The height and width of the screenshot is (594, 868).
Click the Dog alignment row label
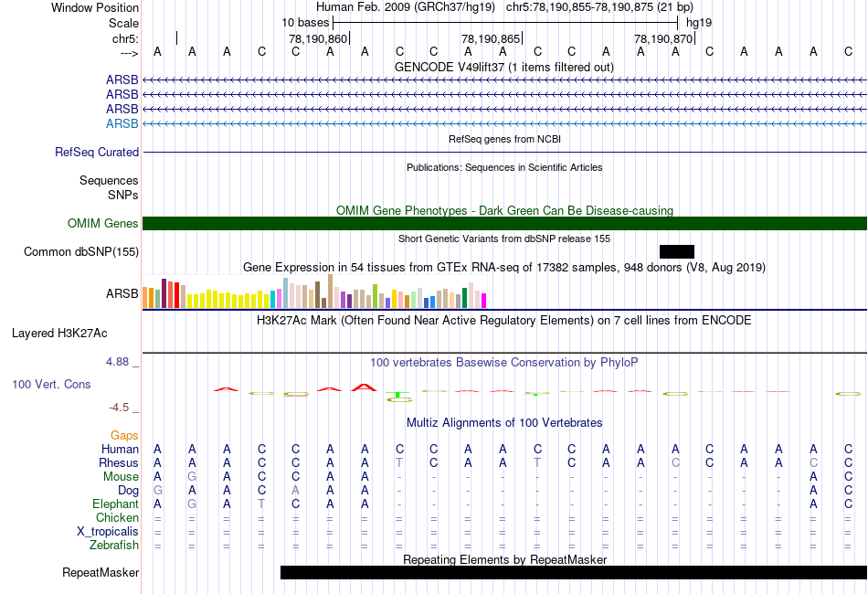coord(128,491)
